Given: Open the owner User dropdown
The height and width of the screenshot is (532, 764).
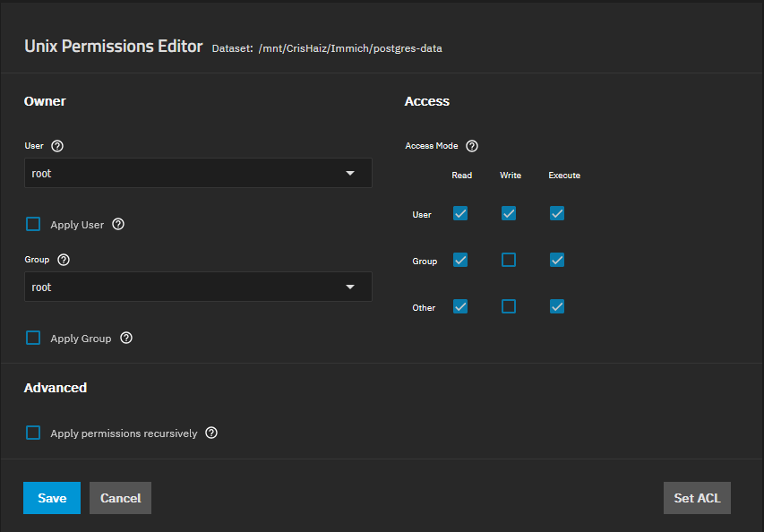Looking at the screenshot, I should (198, 174).
